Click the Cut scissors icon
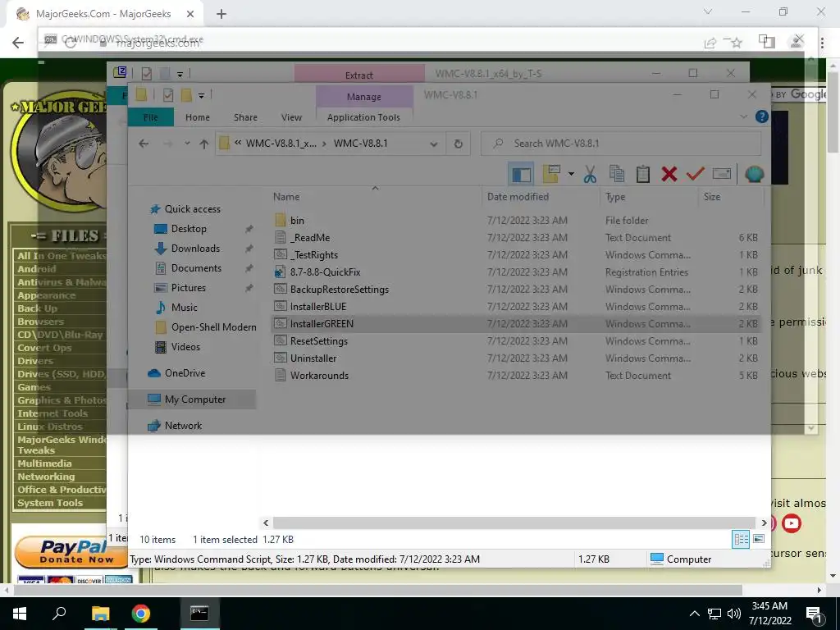Viewport: 840px width, 630px height. tap(590, 174)
